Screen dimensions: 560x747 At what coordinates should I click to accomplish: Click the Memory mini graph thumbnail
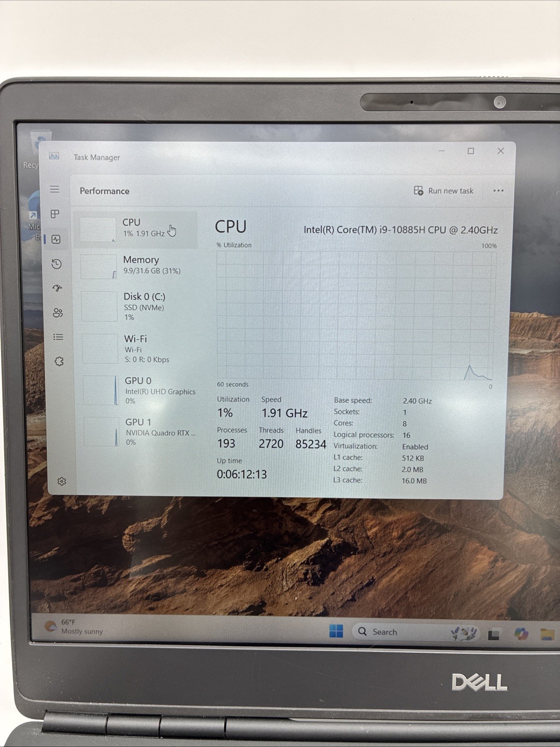99,266
